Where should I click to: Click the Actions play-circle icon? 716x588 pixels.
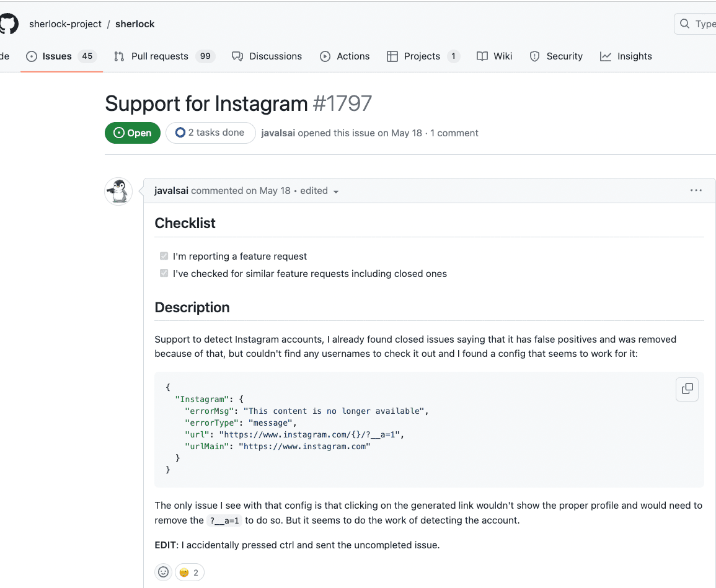(325, 56)
